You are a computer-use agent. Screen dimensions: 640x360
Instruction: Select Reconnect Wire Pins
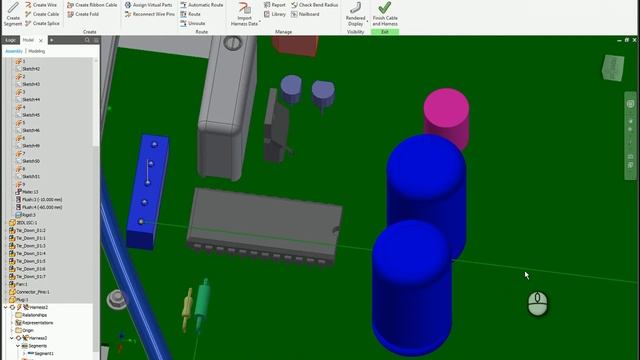coord(149,14)
